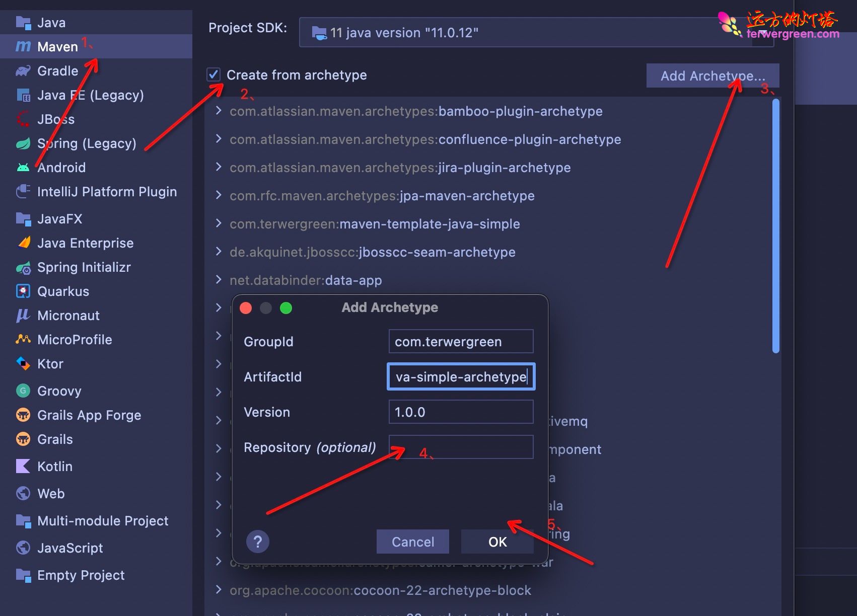Viewport: 857px width, 616px height.
Task: Select Java Enterprise in the list
Action: tap(96, 243)
